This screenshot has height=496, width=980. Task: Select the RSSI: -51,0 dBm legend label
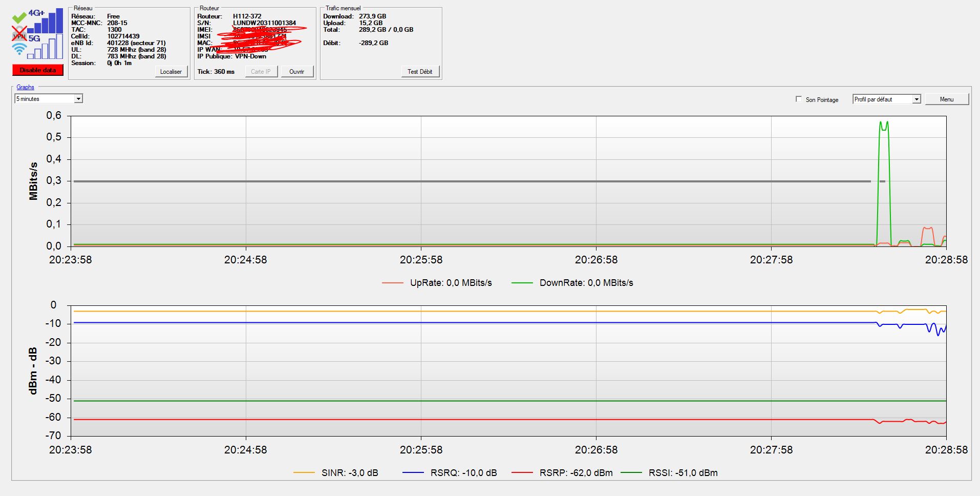683,473
